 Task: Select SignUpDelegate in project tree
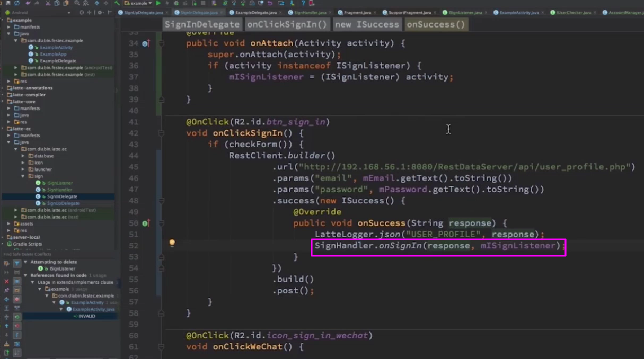coord(63,203)
